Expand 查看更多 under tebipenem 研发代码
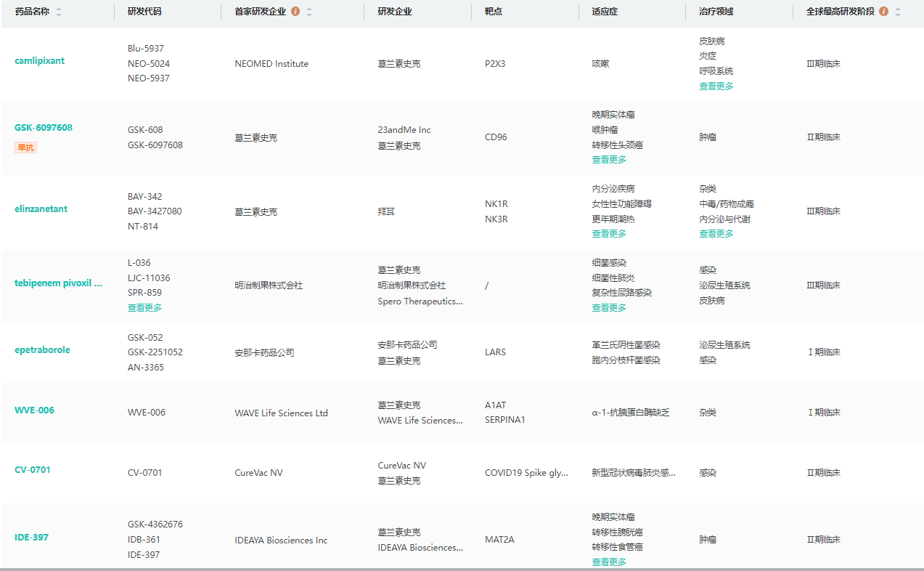The height and width of the screenshot is (571, 924). click(x=144, y=307)
